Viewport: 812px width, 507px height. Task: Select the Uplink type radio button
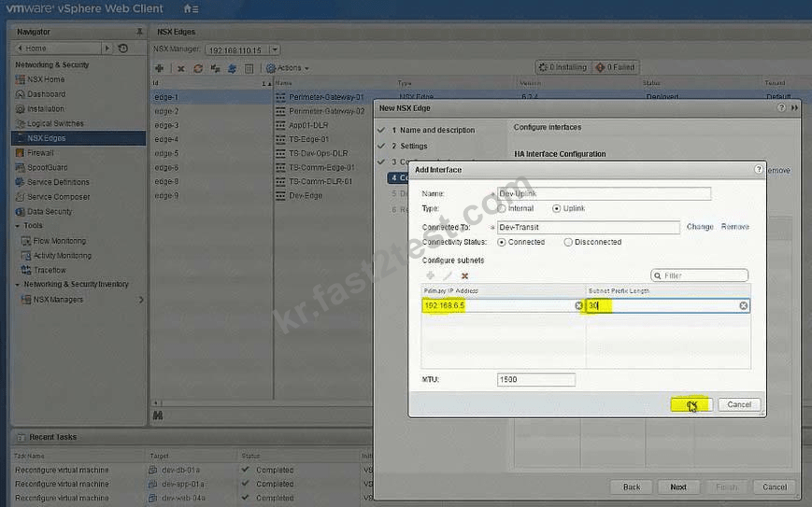pyautogui.click(x=556, y=208)
